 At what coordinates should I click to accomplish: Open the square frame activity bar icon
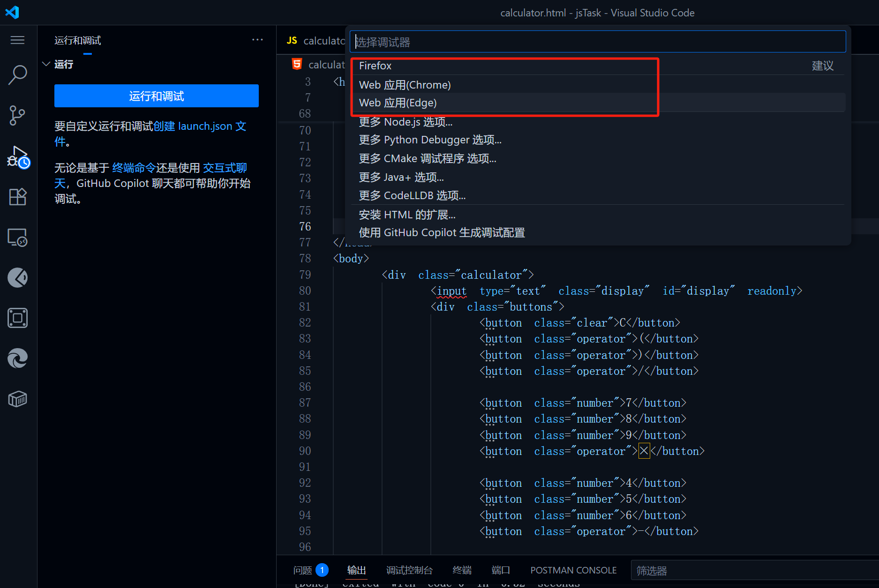(17, 318)
